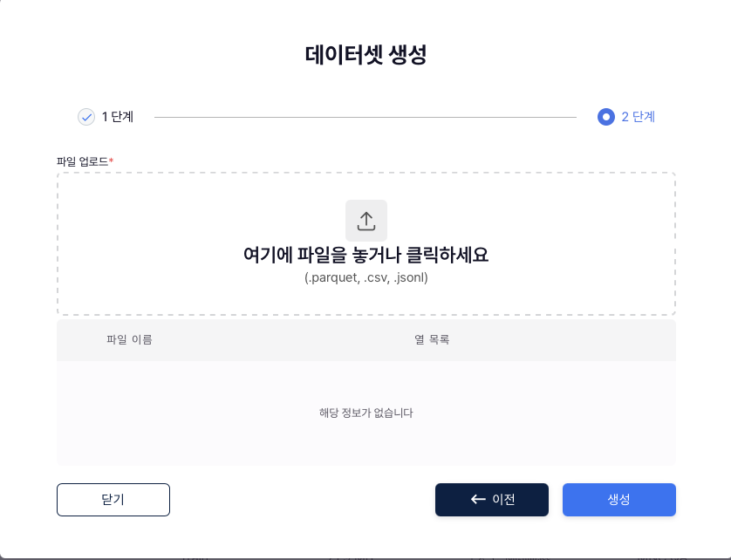Image resolution: width=731 pixels, height=560 pixels.
Task: Click the 해당 정보가 없습니다 empty message
Action: pyautogui.click(x=366, y=413)
